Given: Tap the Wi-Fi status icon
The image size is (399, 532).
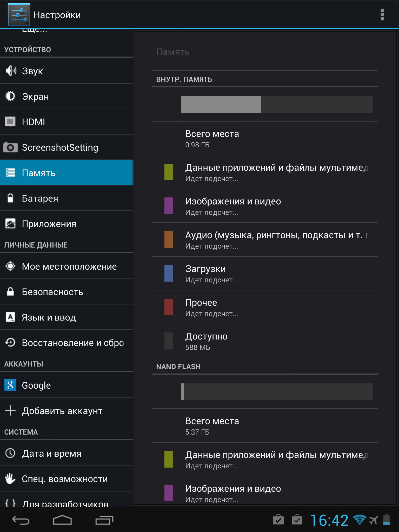Looking at the screenshot, I should pos(359,520).
